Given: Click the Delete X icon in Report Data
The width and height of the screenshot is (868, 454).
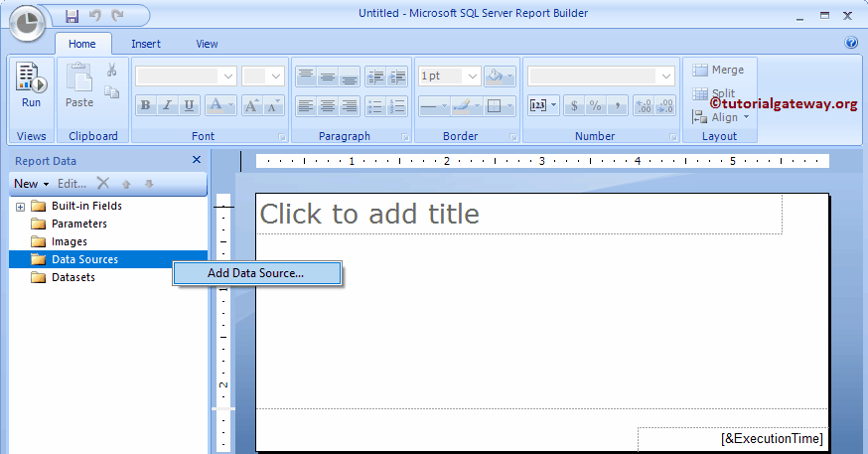Looking at the screenshot, I should [103, 183].
